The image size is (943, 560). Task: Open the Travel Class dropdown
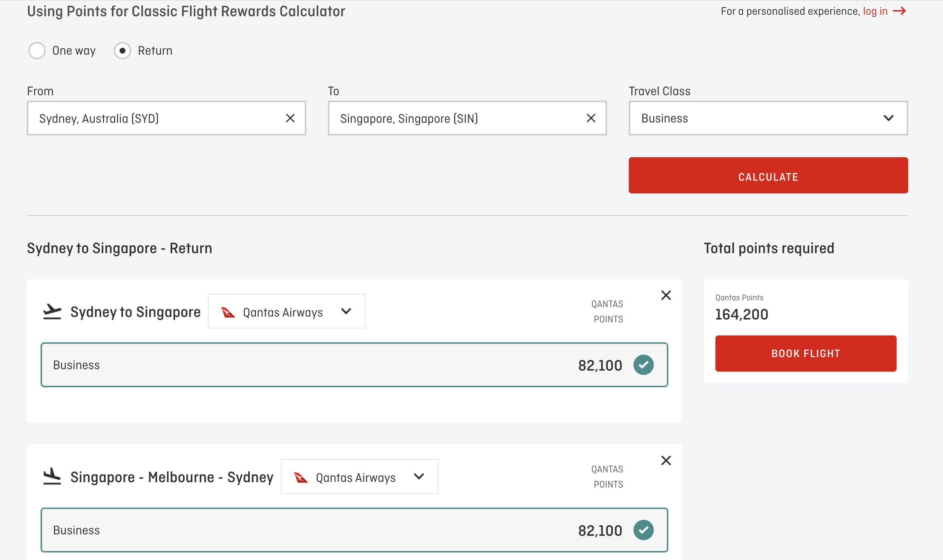click(x=768, y=118)
